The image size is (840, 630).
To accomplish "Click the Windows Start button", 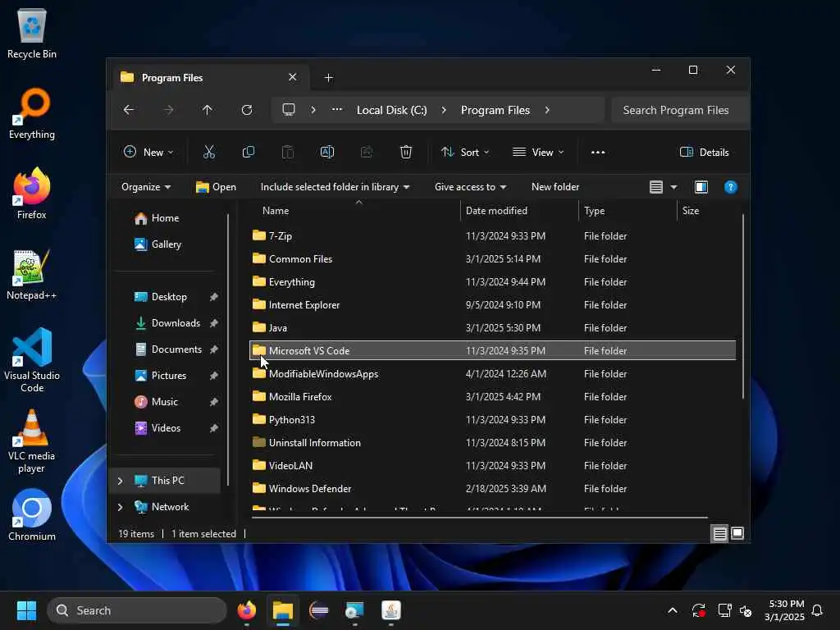I will click(x=26, y=610).
